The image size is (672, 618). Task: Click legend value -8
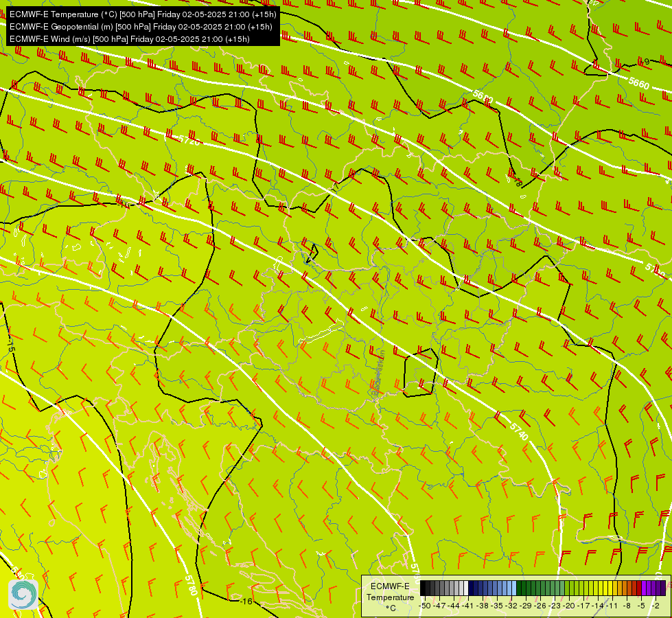tap(627, 606)
